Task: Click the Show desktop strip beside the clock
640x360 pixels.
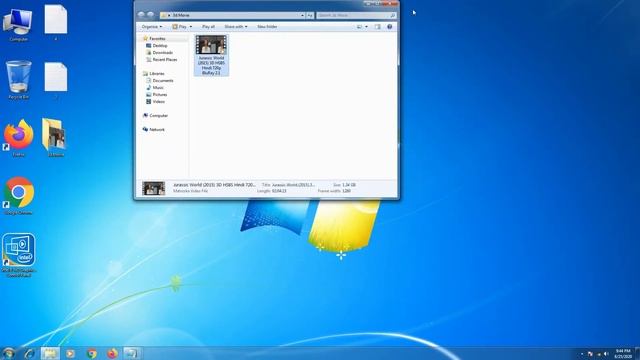Action: point(637,353)
